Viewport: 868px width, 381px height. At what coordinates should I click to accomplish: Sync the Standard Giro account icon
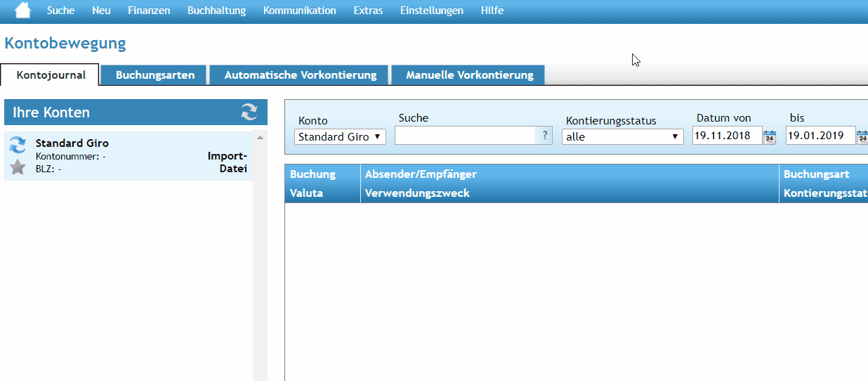pyautogui.click(x=18, y=146)
